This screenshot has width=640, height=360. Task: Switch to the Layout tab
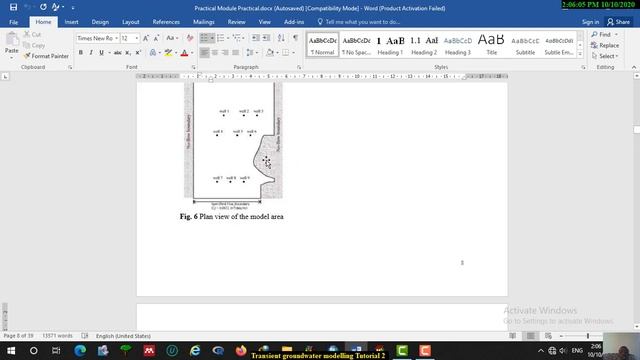(131, 22)
